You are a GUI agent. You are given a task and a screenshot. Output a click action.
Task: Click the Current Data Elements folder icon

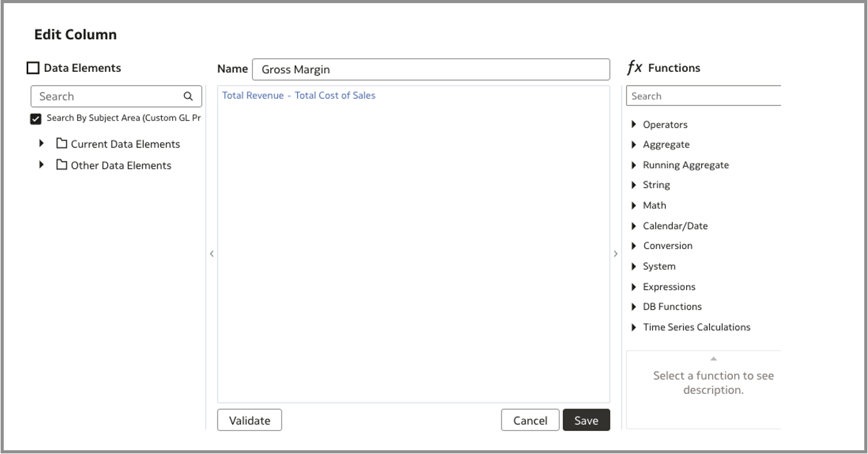(61, 144)
